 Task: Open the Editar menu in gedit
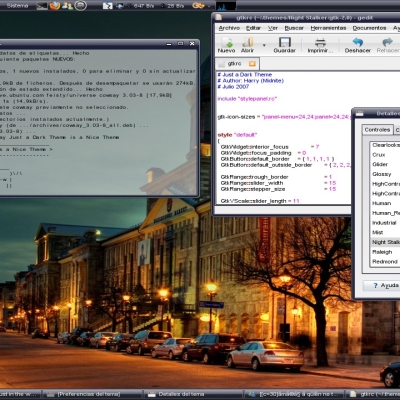pos(253,28)
